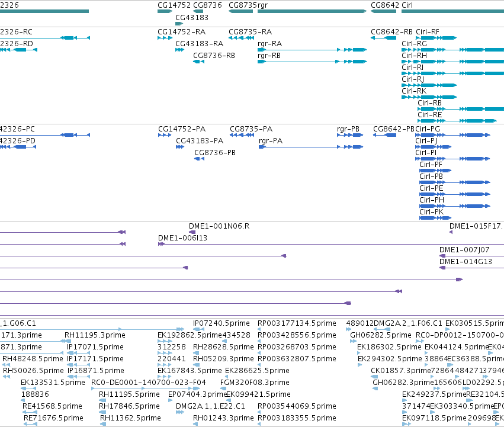This screenshot has height=427, width=504.
Task: Open EST EK286625.5prime label
Action: (x=257, y=371)
